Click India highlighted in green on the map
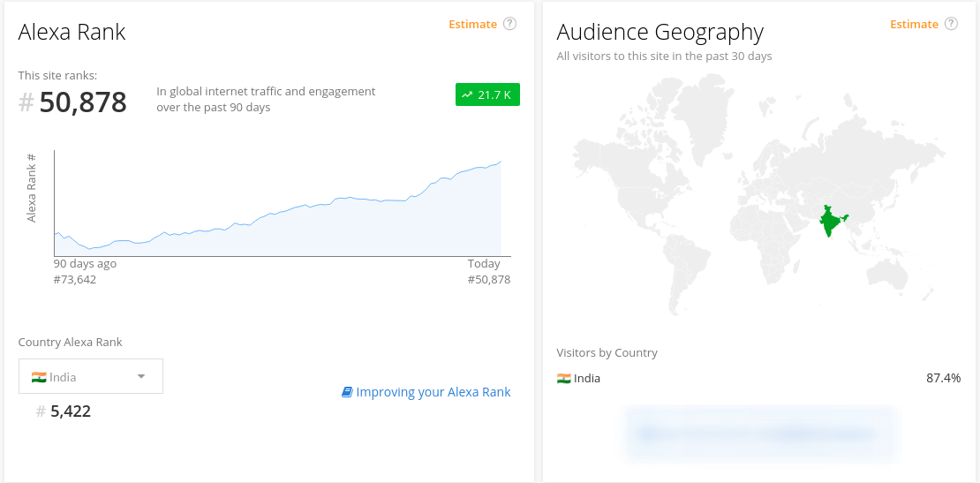 point(832,222)
